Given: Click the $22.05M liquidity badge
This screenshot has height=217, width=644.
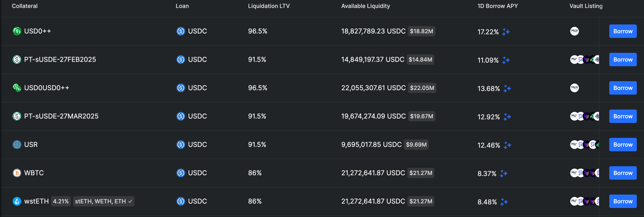Looking at the screenshot, I should 422,88.
